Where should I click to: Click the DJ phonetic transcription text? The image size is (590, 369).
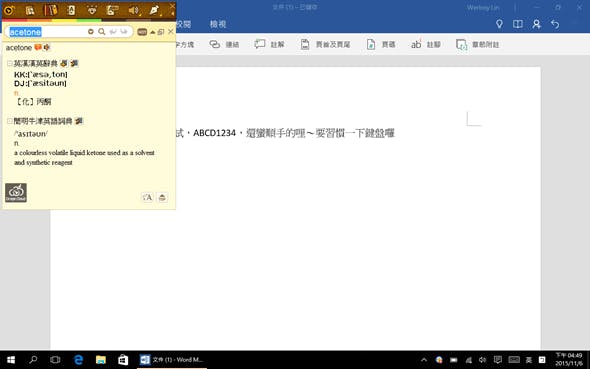(40, 83)
